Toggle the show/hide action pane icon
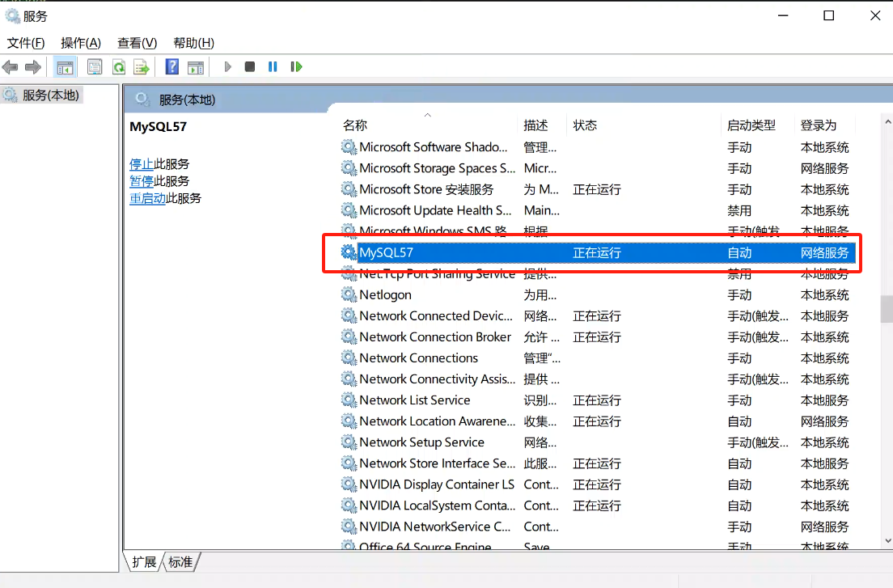 196,67
